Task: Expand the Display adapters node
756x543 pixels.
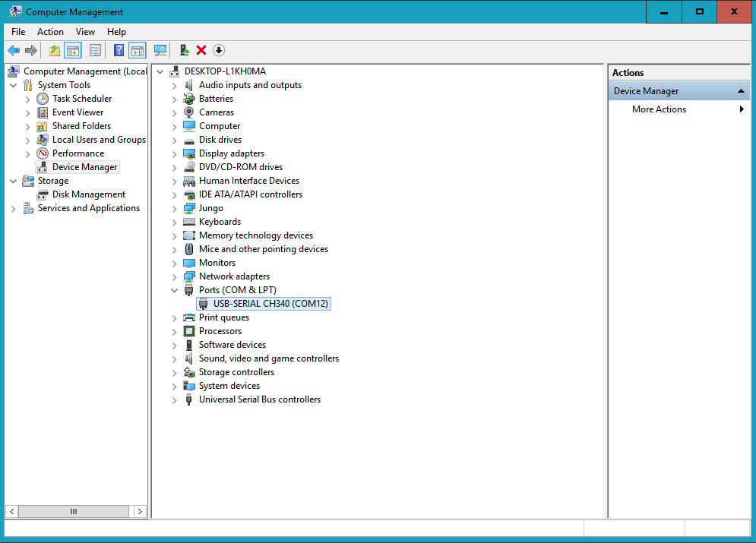Action: 175,154
